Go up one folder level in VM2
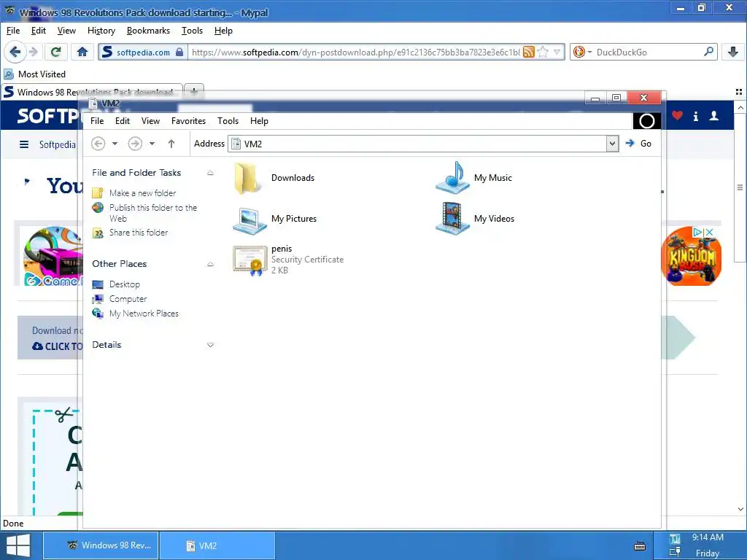Image resolution: width=747 pixels, height=560 pixels. tap(171, 144)
